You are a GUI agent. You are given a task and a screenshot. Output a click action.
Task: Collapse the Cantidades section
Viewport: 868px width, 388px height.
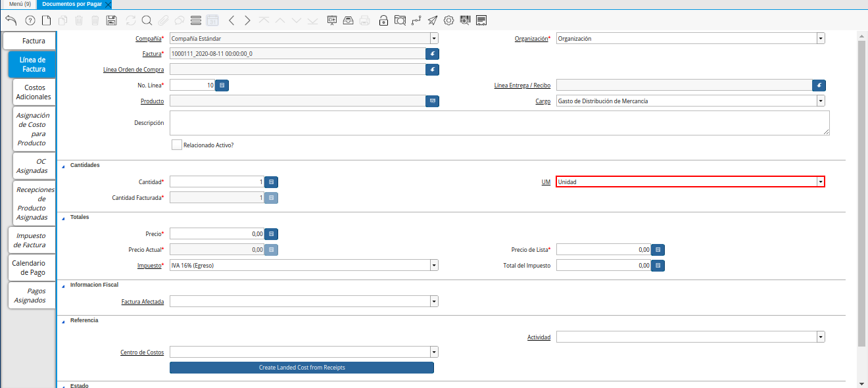64,166
